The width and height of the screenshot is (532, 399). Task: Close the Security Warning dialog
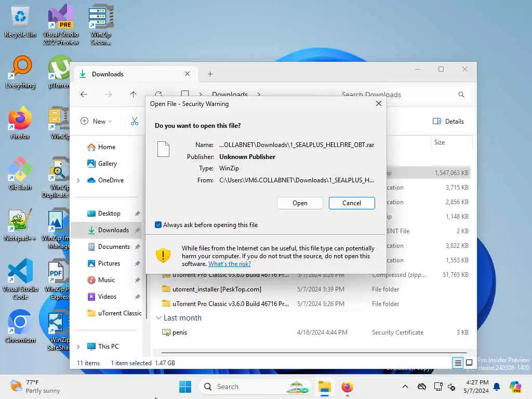379,103
